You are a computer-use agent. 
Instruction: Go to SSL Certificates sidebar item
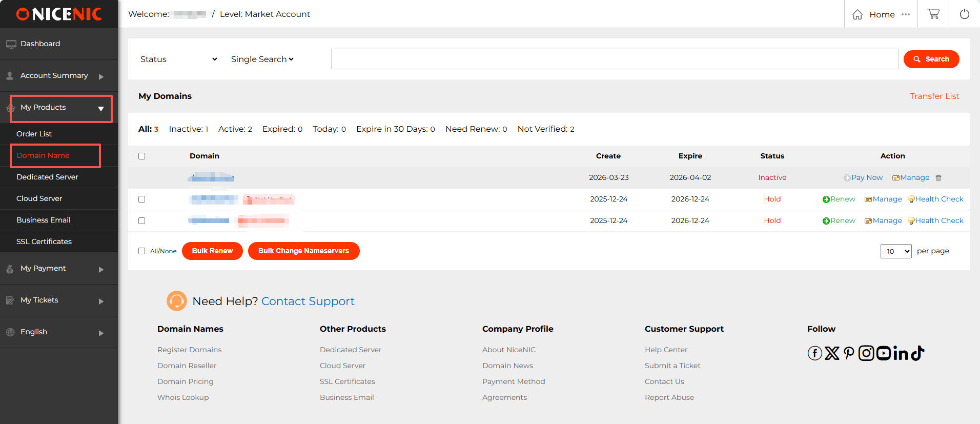coord(44,241)
